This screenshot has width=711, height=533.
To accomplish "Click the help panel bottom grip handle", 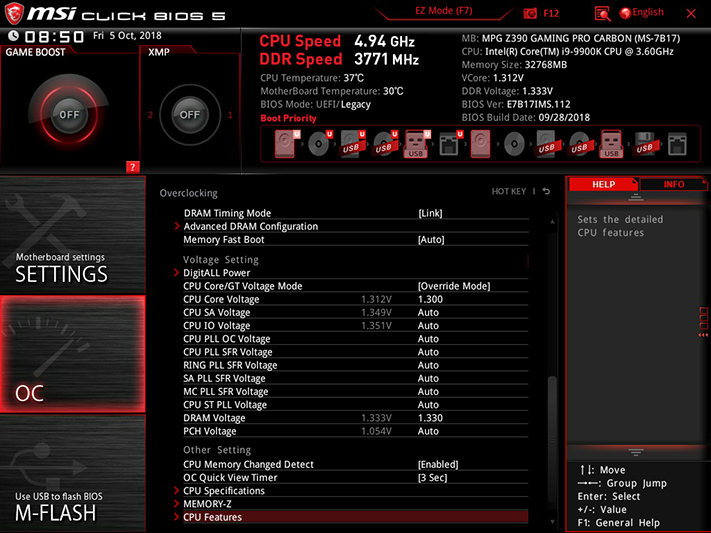I will pos(636,452).
